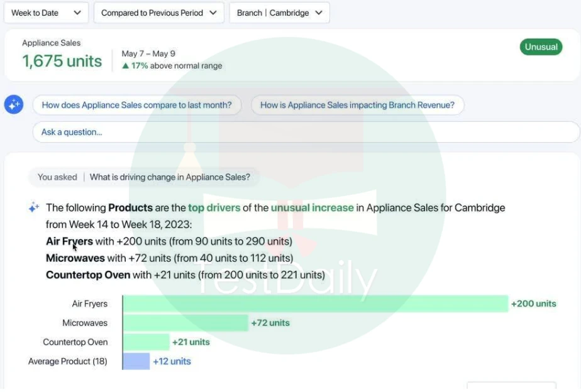The height and width of the screenshot is (392, 581).
Task: Click the Microwaves bar in the chart
Action: tap(185, 323)
